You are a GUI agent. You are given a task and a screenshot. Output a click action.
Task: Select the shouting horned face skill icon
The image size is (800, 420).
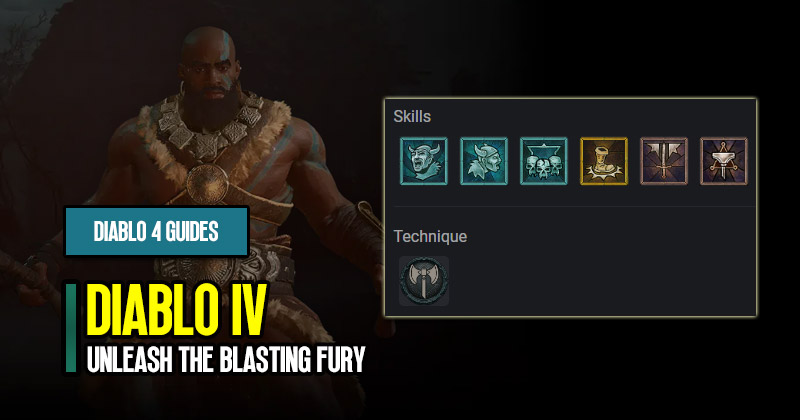423,161
